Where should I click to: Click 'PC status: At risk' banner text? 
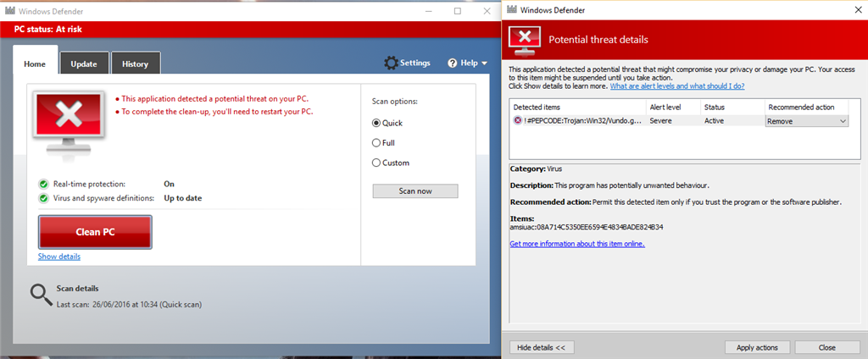(47, 30)
